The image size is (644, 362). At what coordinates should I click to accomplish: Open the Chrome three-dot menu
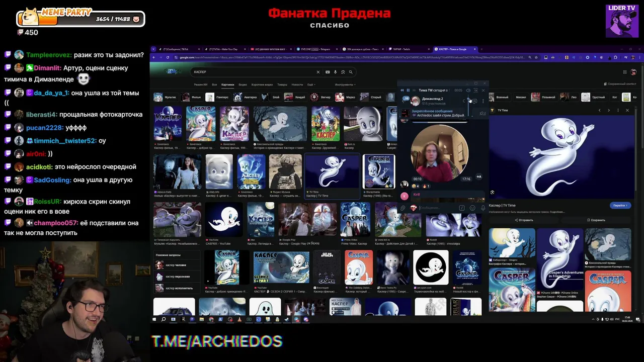pyautogui.click(x=639, y=57)
